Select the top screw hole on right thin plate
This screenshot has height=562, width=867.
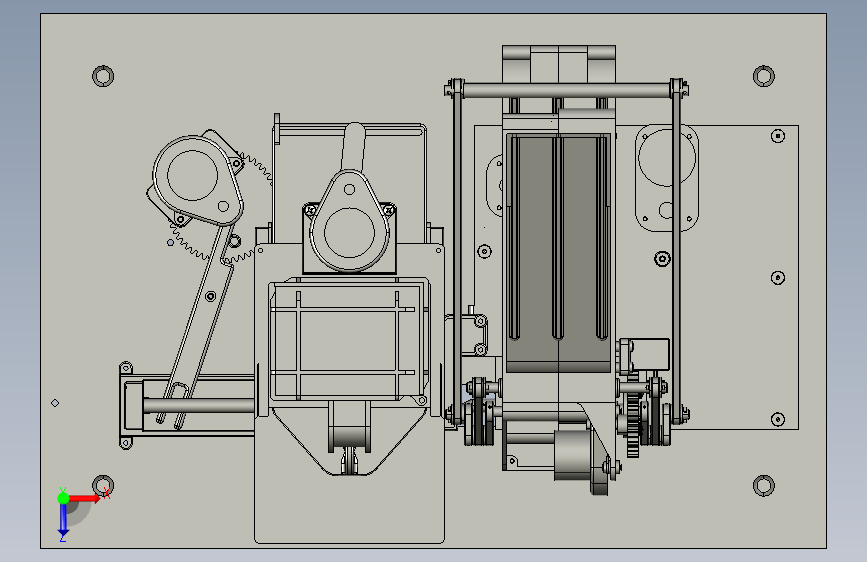tap(778, 136)
